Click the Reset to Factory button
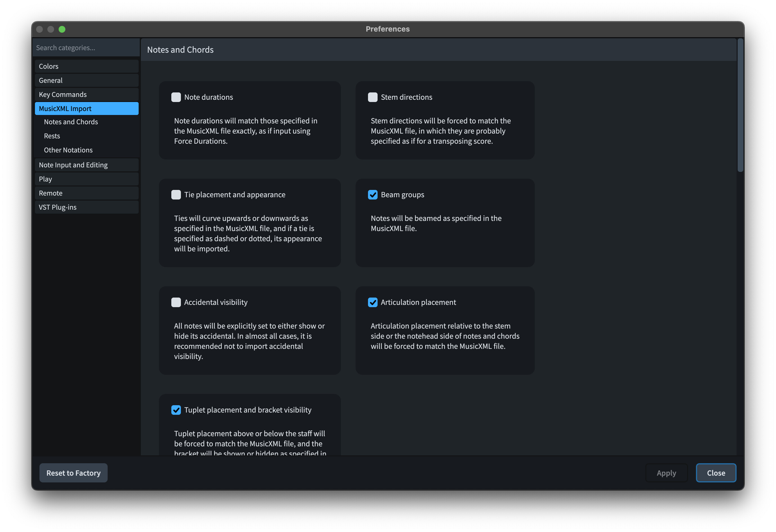The width and height of the screenshot is (776, 532). point(74,473)
